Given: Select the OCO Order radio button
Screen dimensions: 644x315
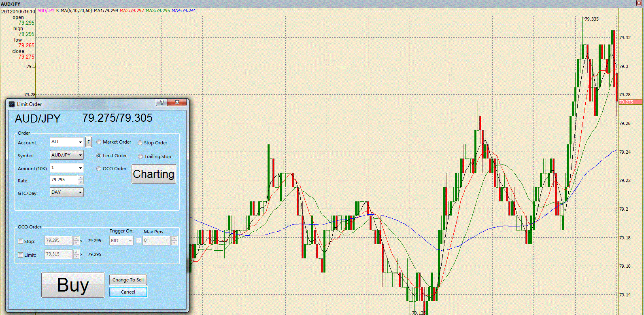Looking at the screenshot, I should (99, 169).
